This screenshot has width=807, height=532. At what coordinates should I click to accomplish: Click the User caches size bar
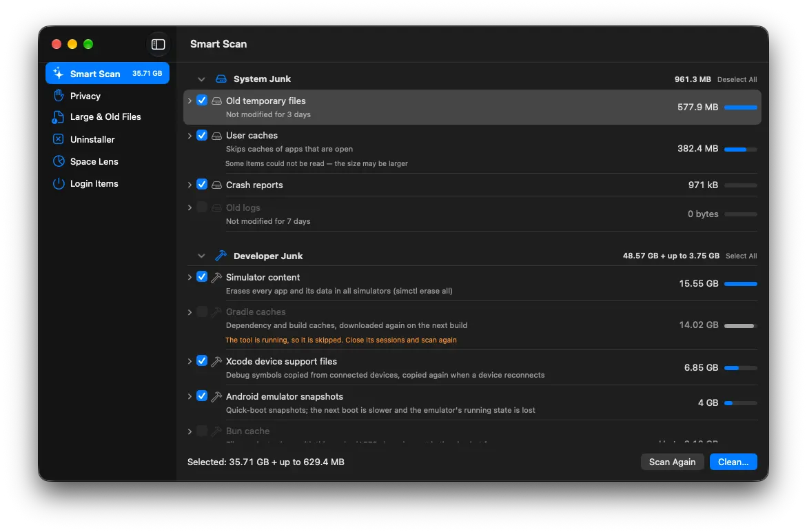tap(740, 150)
